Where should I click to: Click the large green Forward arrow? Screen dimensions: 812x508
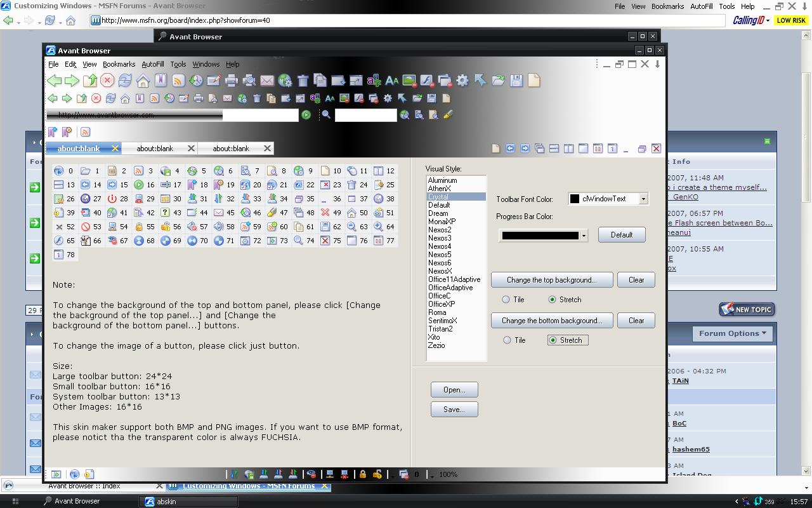[x=72, y=81]
